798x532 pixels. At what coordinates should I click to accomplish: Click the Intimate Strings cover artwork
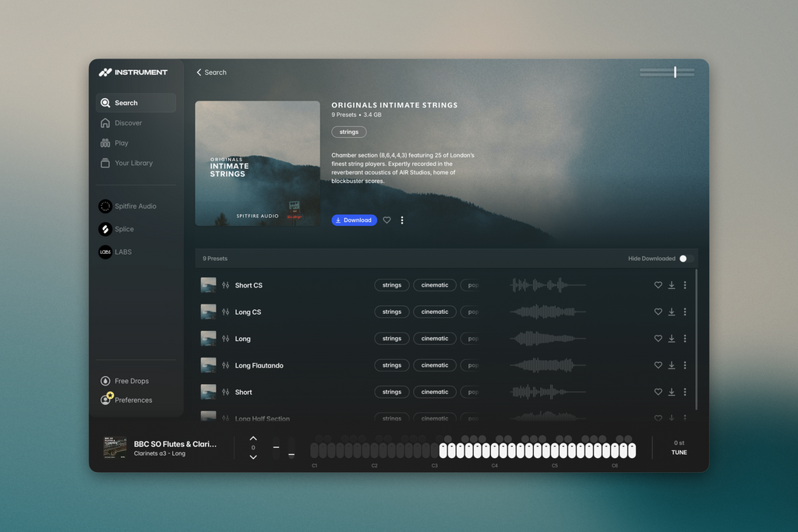point(257,164)
